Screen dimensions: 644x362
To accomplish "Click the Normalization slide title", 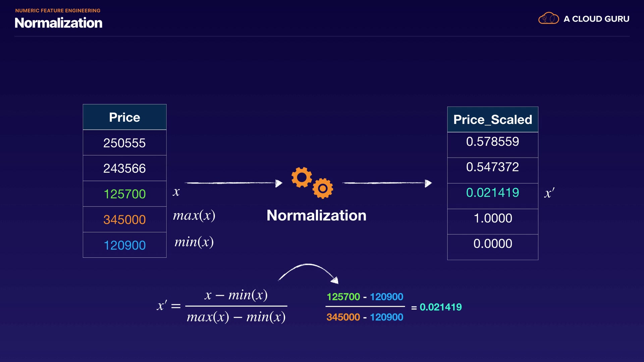I will (59, 23).
